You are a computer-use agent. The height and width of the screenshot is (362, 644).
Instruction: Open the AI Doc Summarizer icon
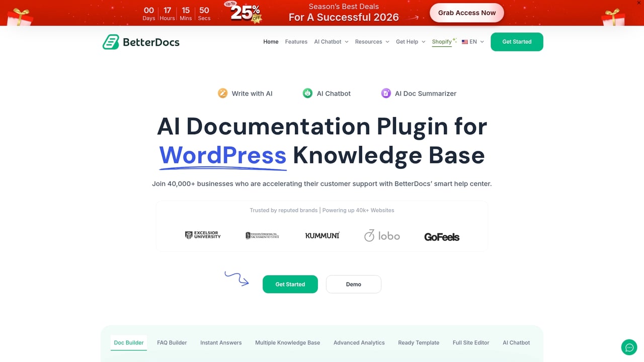click(x=385, y=93)
